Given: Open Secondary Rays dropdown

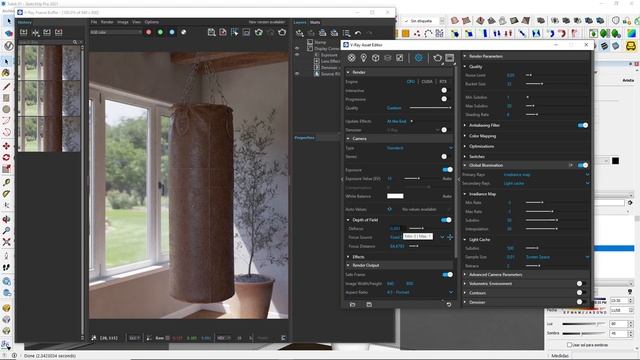Looking at the screenshot, I should click(x=546, y=183).
